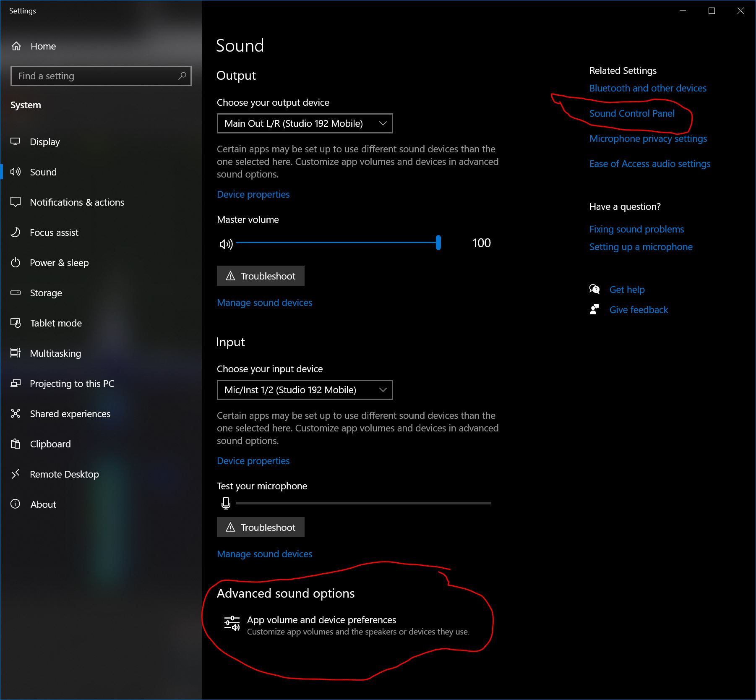Click the magnifier icon in the search box

[182, 76]
